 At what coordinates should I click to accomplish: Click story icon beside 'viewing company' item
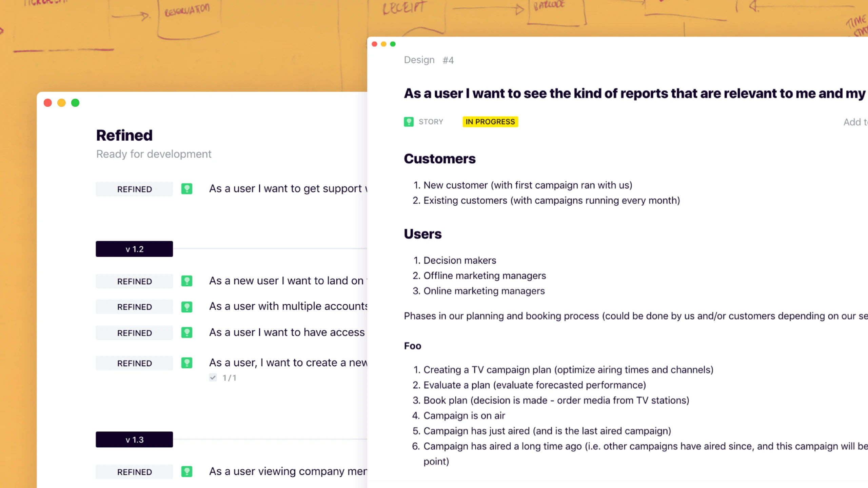pyautogui.click(x=186, y=471)
